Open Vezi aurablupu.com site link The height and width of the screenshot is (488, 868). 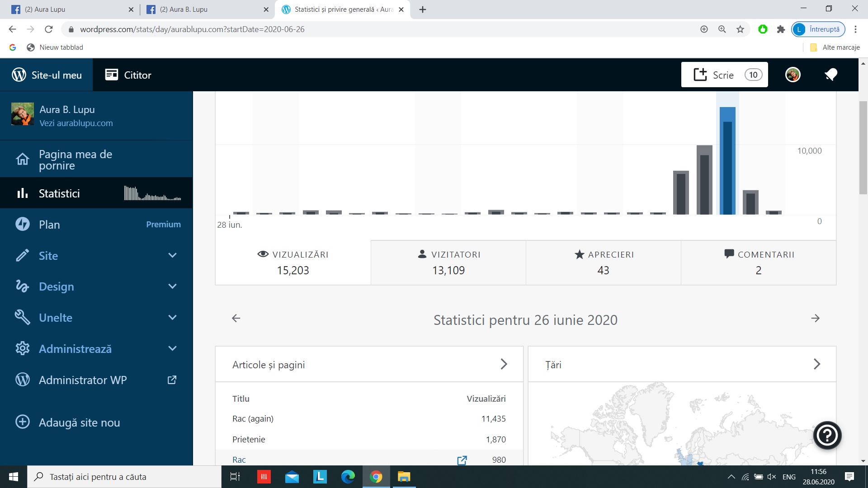pyautogui.click(x=76, y=123)
